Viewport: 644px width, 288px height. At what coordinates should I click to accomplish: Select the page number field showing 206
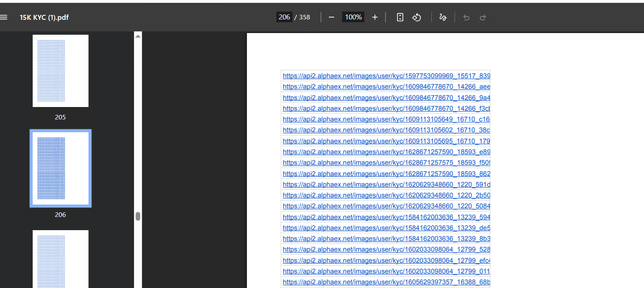pos(284,17)
